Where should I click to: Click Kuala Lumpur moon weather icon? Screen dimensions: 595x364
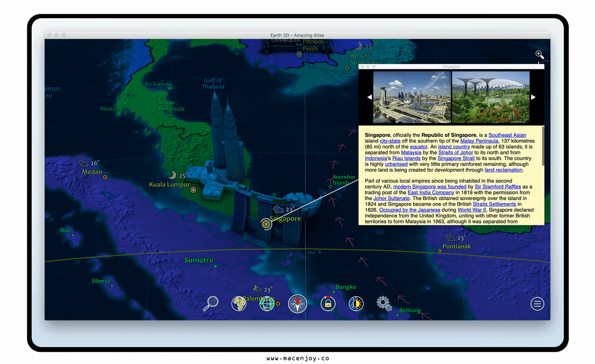coord(172,175)
